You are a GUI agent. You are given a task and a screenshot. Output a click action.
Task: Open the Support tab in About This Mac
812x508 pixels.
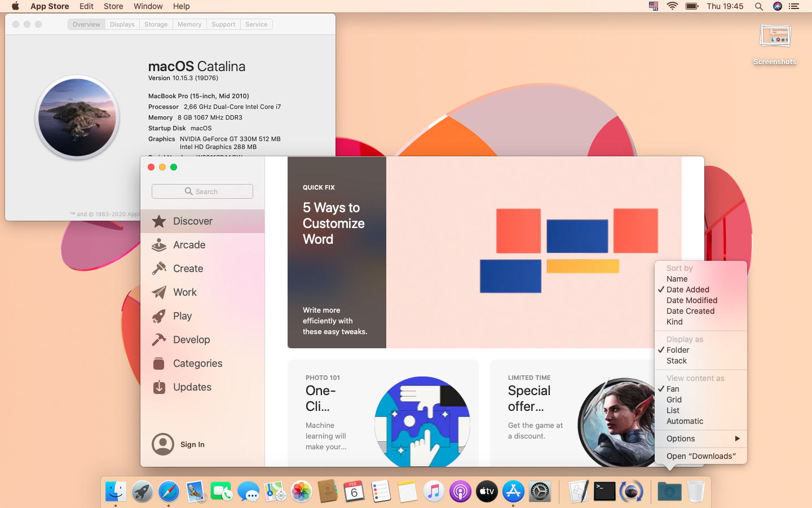coord(223,24)
